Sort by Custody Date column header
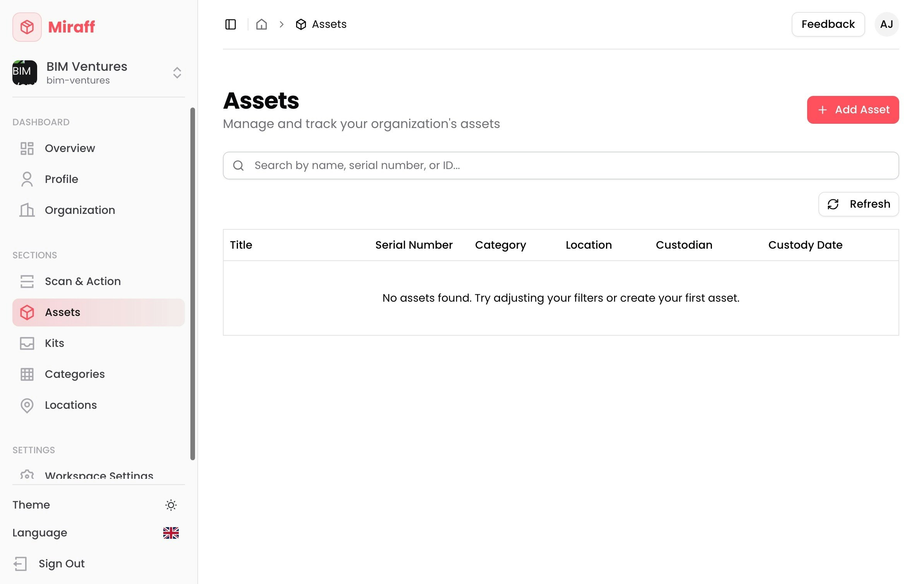The width and height of the screenshot is (924, 584). pos(805,245)
